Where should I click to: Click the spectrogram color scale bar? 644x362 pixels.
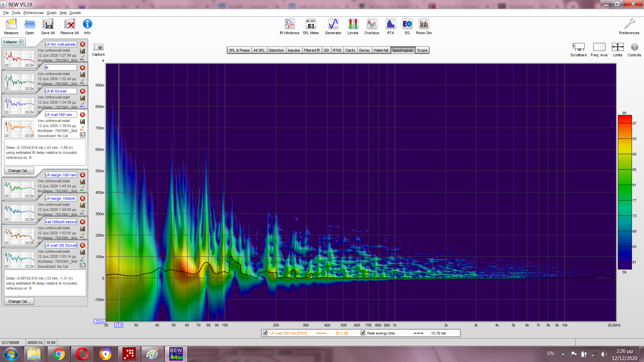point(625,192)
